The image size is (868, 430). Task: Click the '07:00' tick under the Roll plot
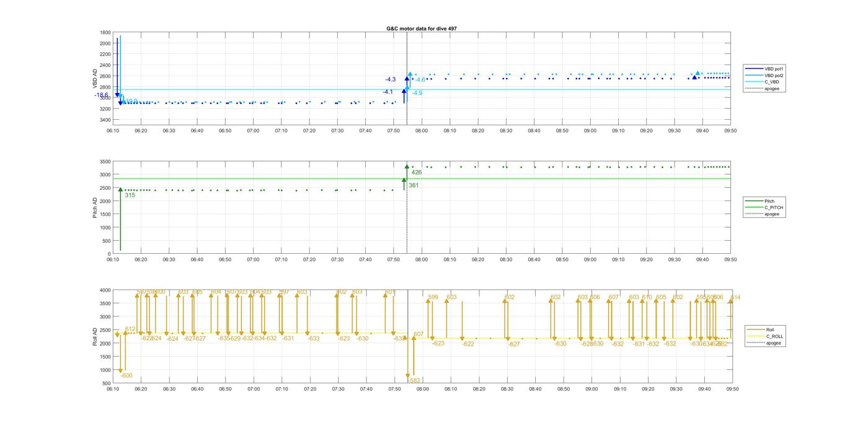tap(254, 389)
